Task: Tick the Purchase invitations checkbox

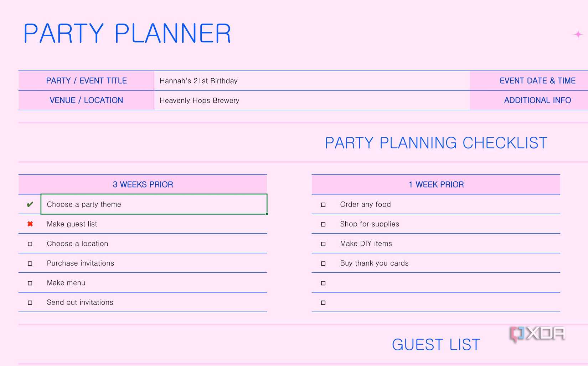Action: [x=30, y=263]
